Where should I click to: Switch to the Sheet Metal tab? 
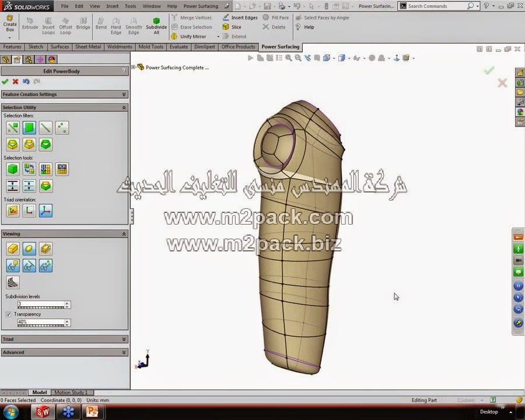[x=87, y=47]
